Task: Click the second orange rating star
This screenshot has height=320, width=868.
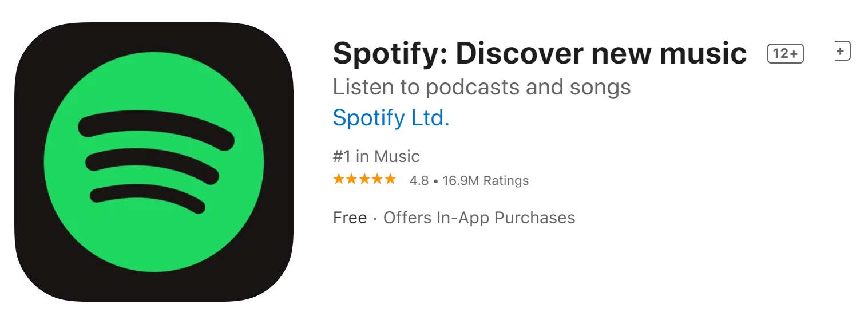Action: tap(351, 180)
